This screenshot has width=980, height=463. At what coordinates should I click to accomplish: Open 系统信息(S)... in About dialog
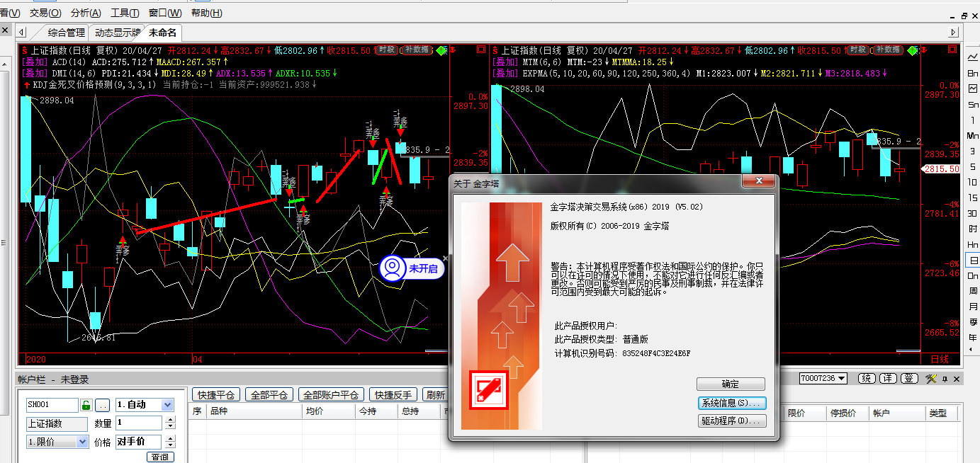click(x=732, y=403)
